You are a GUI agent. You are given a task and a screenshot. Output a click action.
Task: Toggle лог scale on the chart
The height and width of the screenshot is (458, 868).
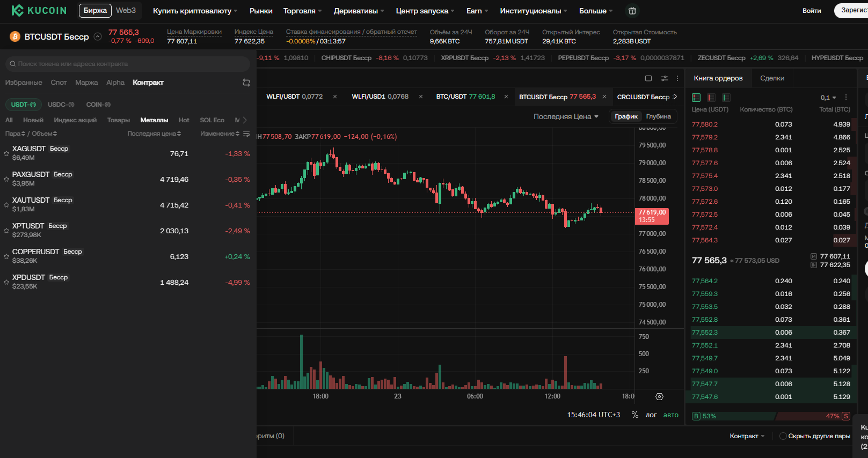(651, 415)
